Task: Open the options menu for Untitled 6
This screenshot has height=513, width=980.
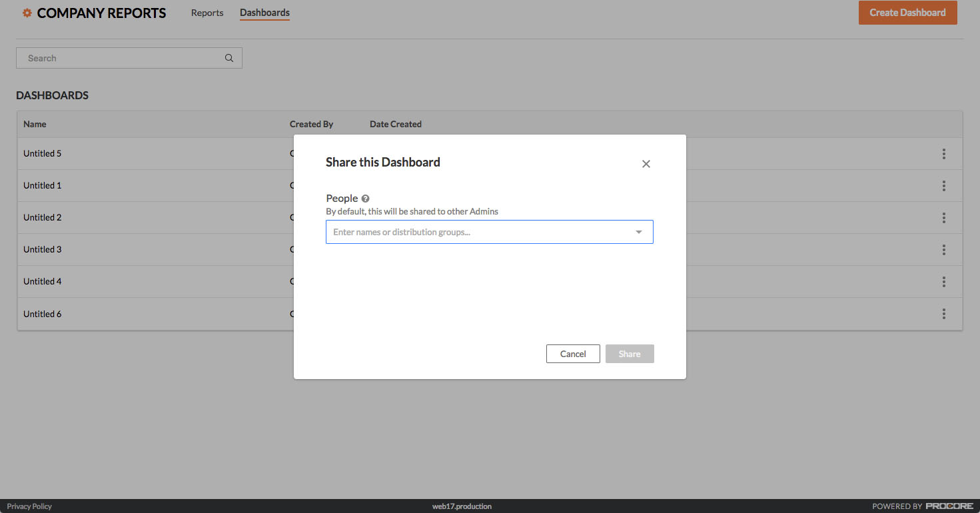Action: (944, 313)
